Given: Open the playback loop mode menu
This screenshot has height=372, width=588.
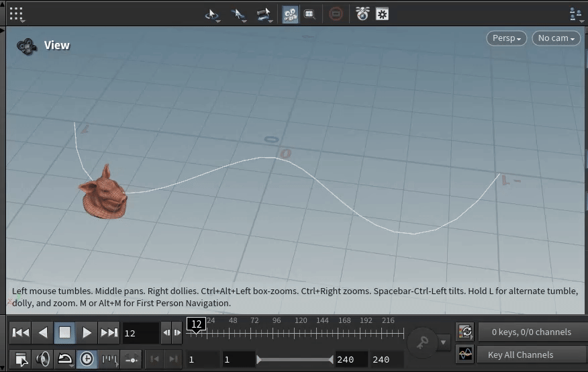Looking at the screenshot, I should [65, 359].
